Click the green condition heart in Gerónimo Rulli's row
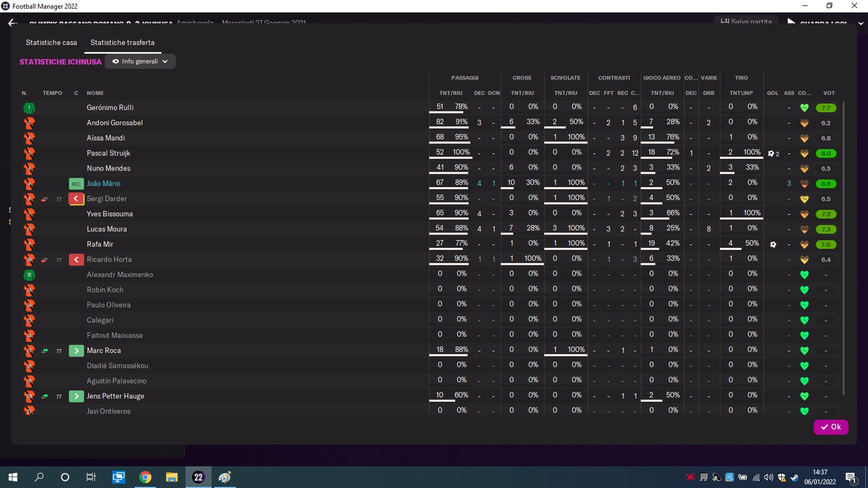Viewport: 868px width, 488px height. click(x=804, y=108)
